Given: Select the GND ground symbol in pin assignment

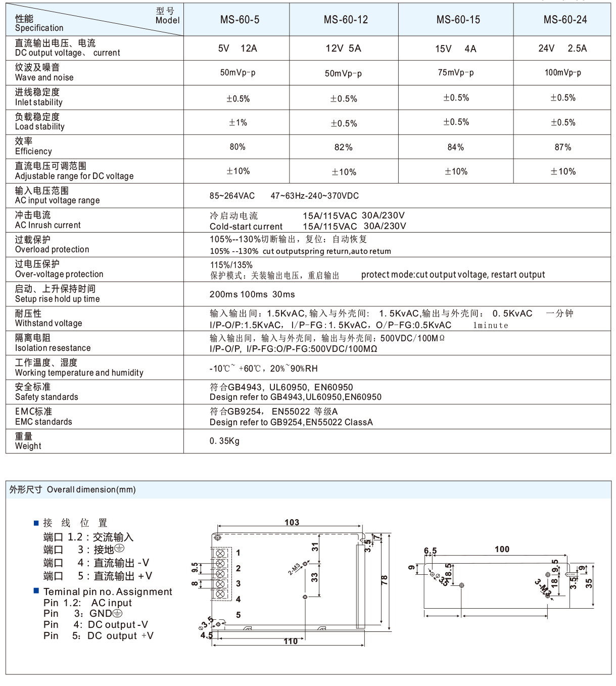Looking at the screenshot, I should (117, 614).
